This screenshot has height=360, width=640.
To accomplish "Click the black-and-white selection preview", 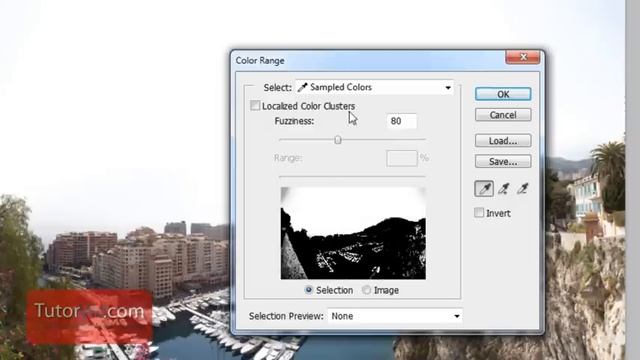I will coord(353,233).
